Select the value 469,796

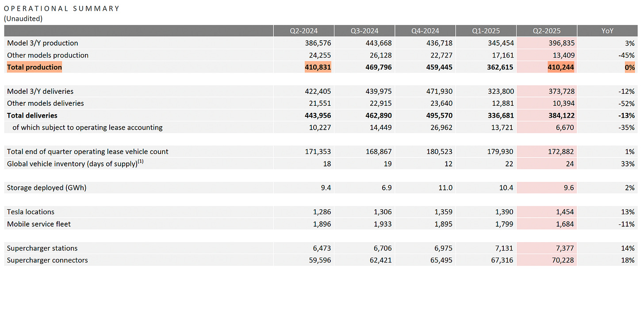coord(379,67)
